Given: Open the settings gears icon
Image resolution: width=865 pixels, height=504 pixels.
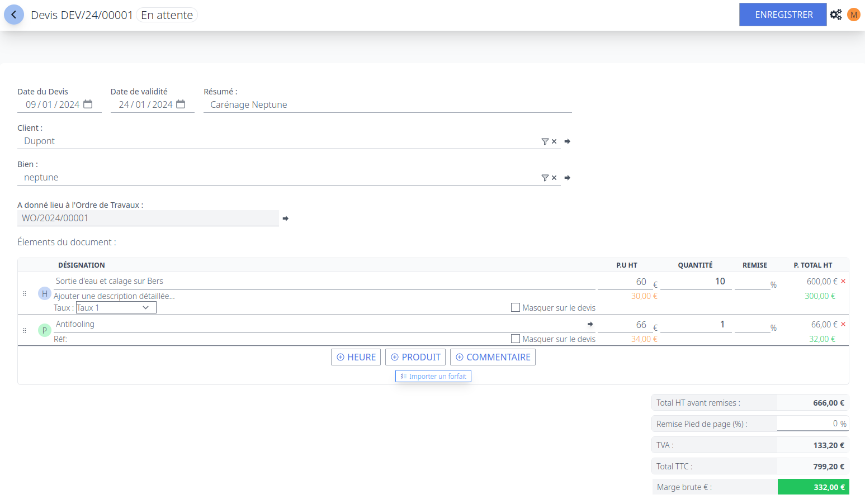Looking at the screenshot, I should pos(835,15).
